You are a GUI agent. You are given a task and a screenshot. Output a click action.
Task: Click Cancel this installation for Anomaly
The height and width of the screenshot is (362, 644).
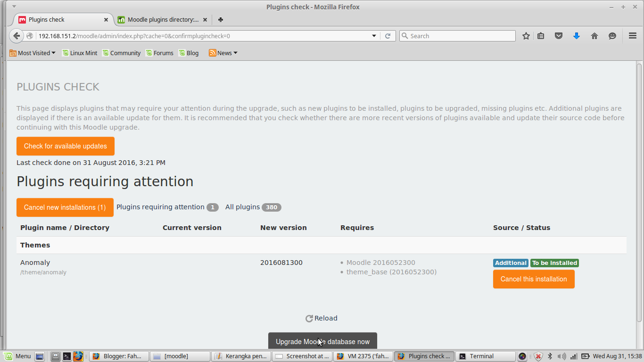[x=534, y=279]
